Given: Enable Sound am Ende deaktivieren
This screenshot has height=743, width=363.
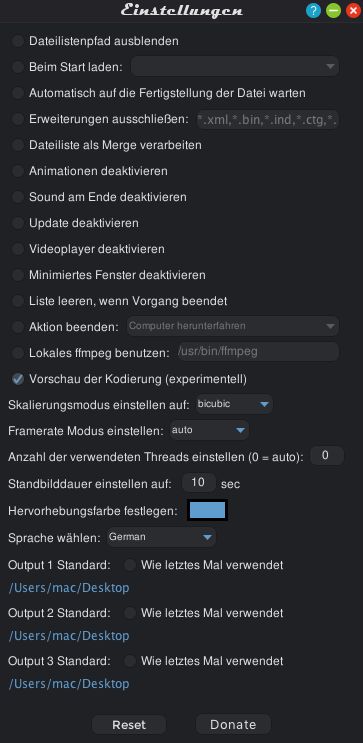Looking at the screenshot, I should (18, 197).
